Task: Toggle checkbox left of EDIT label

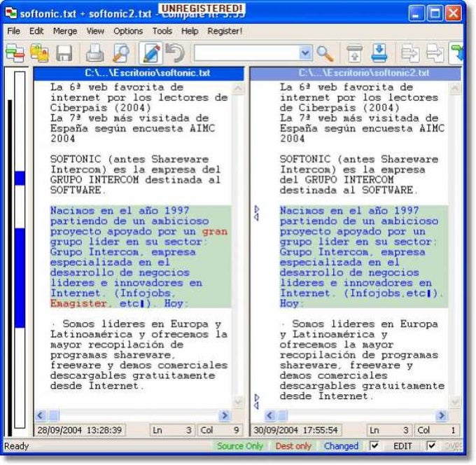Action: (x=374, y=445)
